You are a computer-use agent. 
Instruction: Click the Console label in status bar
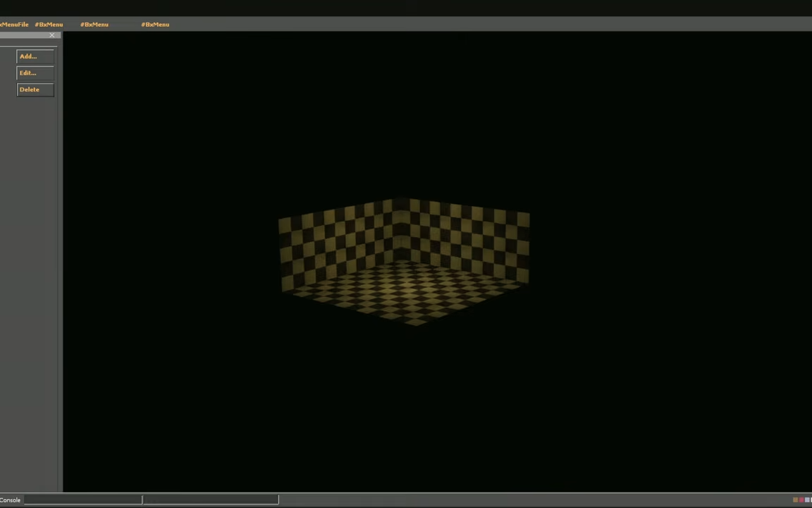pyautogui.click(x=11, y=500)
